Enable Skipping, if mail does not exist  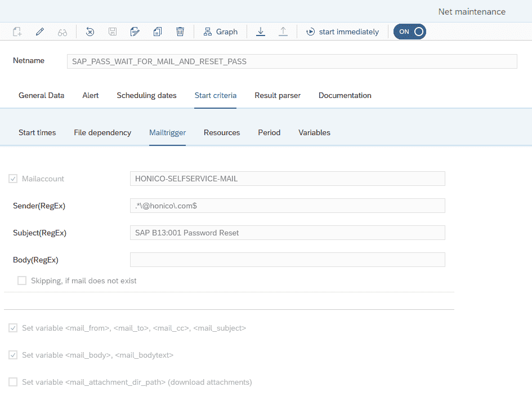click(x=22, y=281)
